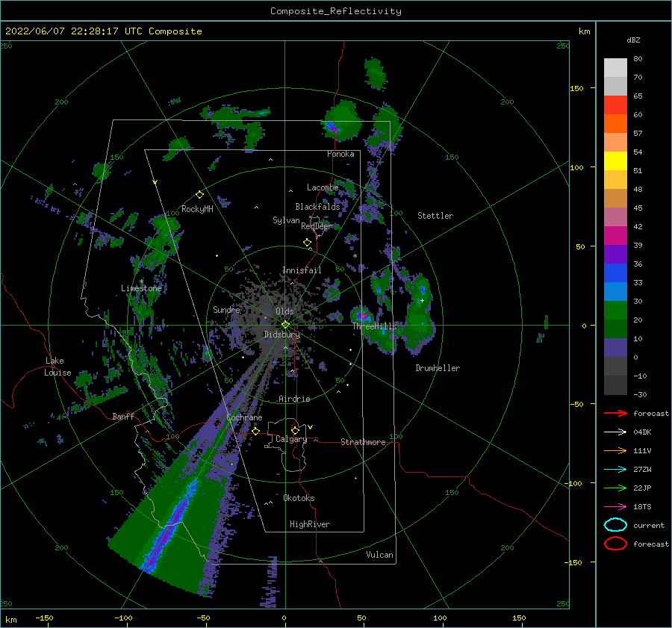Viewport: 672px width, 628px height.
Task: Click the Stettler city label
Action: (435, 216)
